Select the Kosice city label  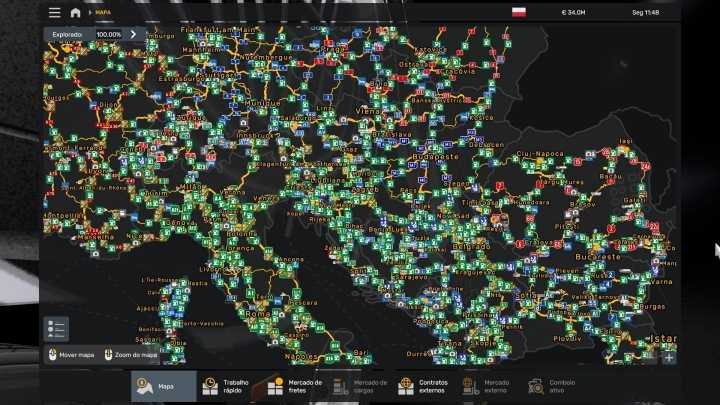click(x=481, y=118)
